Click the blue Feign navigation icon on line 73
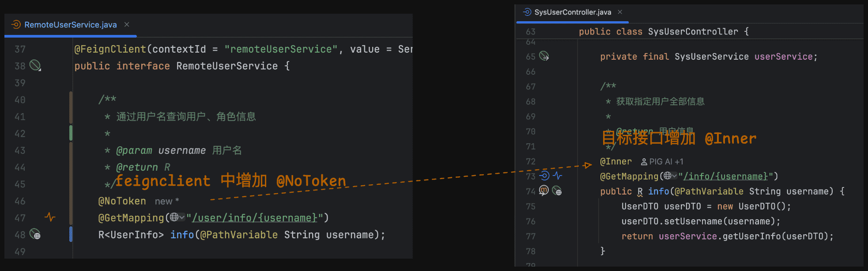 544,176
